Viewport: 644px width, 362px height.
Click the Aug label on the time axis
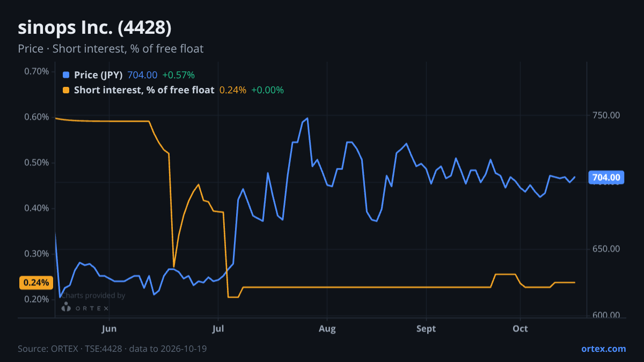[x=327, y=328]
